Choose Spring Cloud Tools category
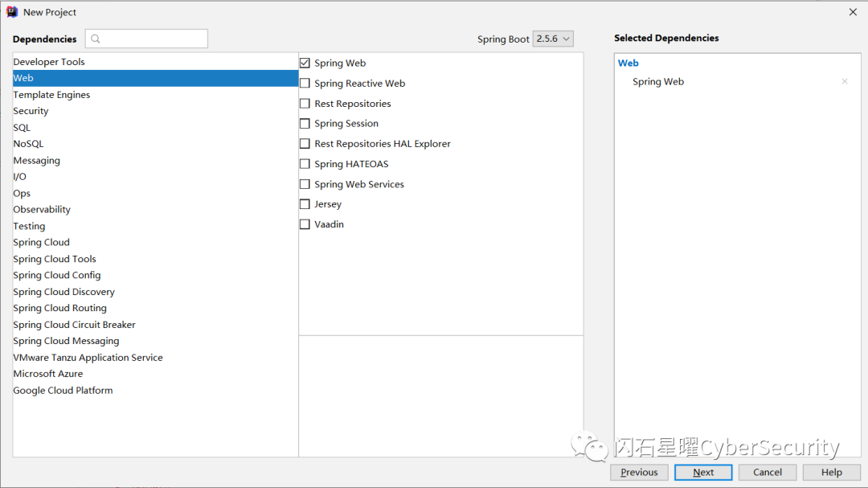This screenshot has height=488, width=868. (156, 259)
